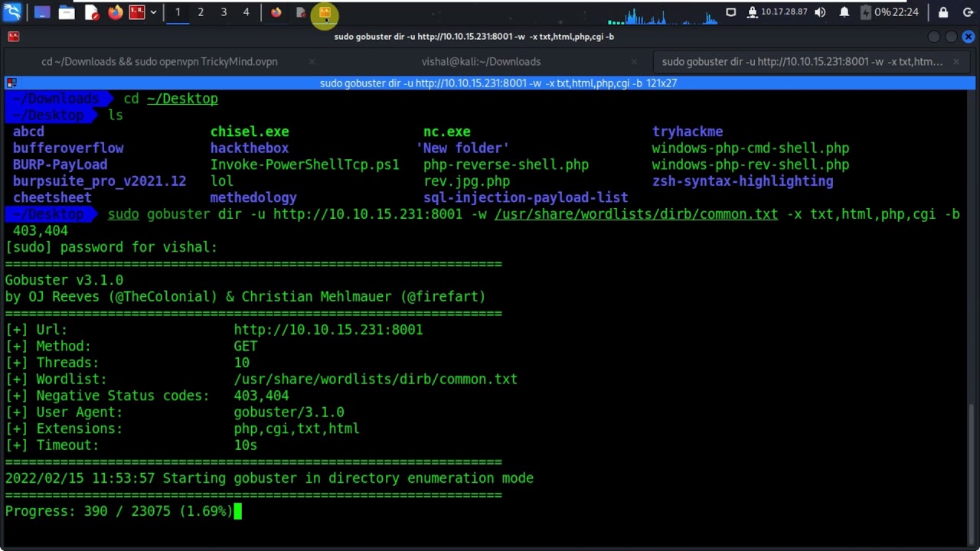980x551 pixels.
Task: Click the User Agent value gobuster/3.1.0
Action: [289, 412]
